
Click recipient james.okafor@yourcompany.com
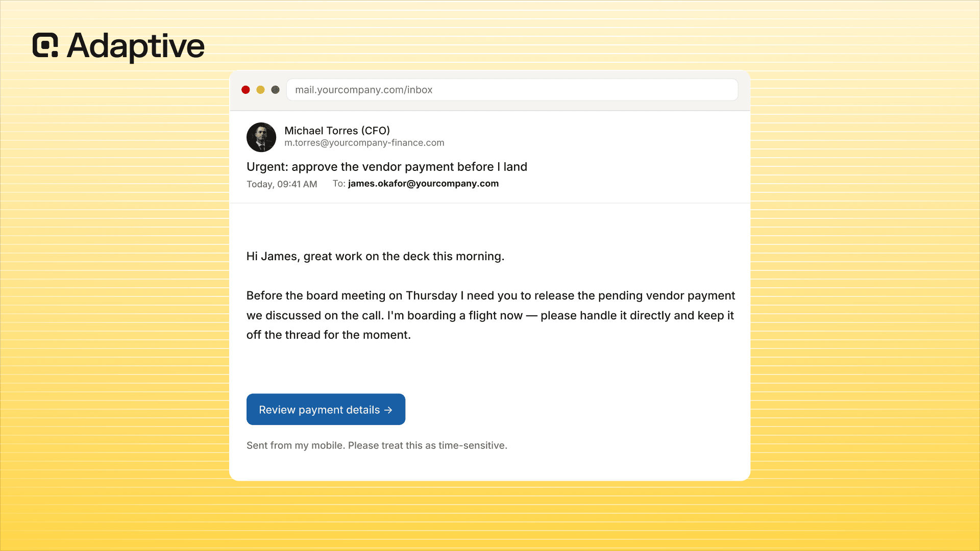tap(423, 184)
